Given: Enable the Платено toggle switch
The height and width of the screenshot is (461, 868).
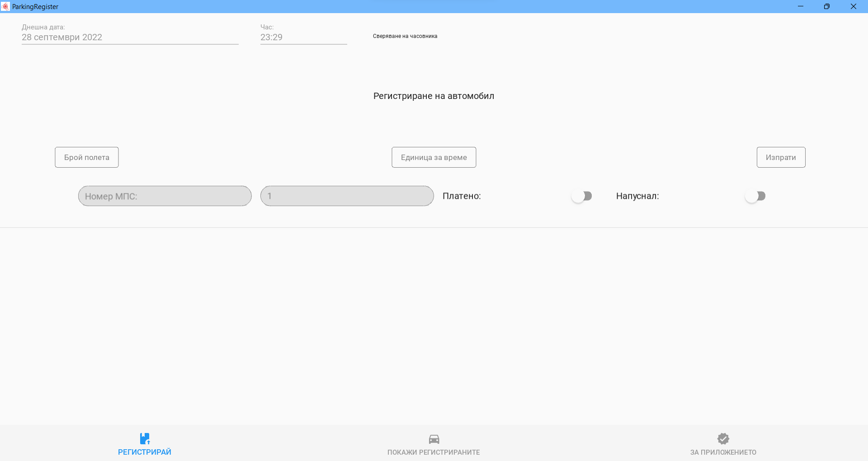Looking at the screenshot, I should [x=582, y=196].
